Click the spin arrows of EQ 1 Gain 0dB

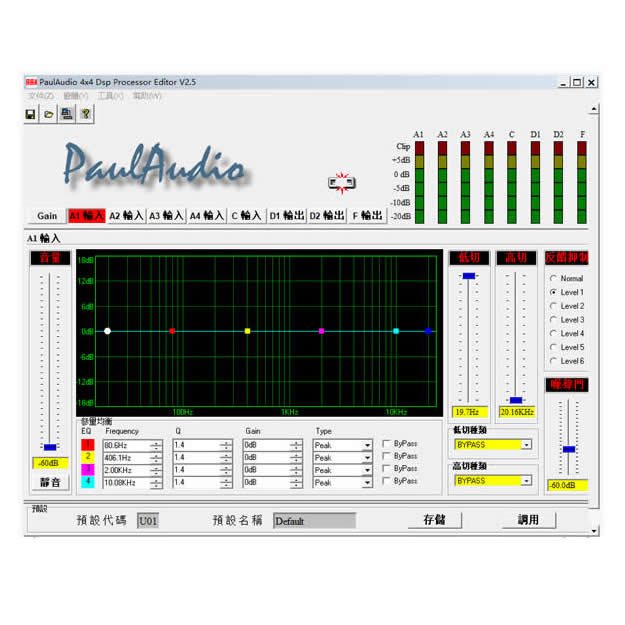coord(296,445)
